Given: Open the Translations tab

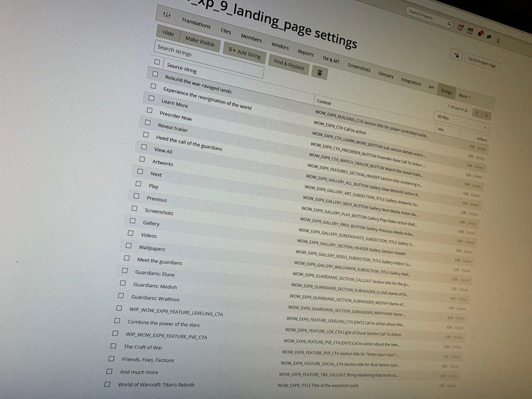Looking at the screenshot, I should (x=196, y=23).
